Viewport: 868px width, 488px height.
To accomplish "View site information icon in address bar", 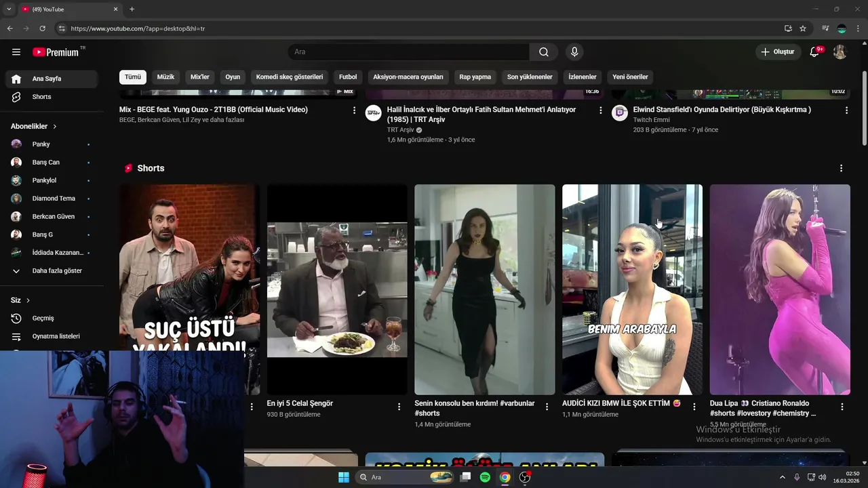I will coord(62,28).
